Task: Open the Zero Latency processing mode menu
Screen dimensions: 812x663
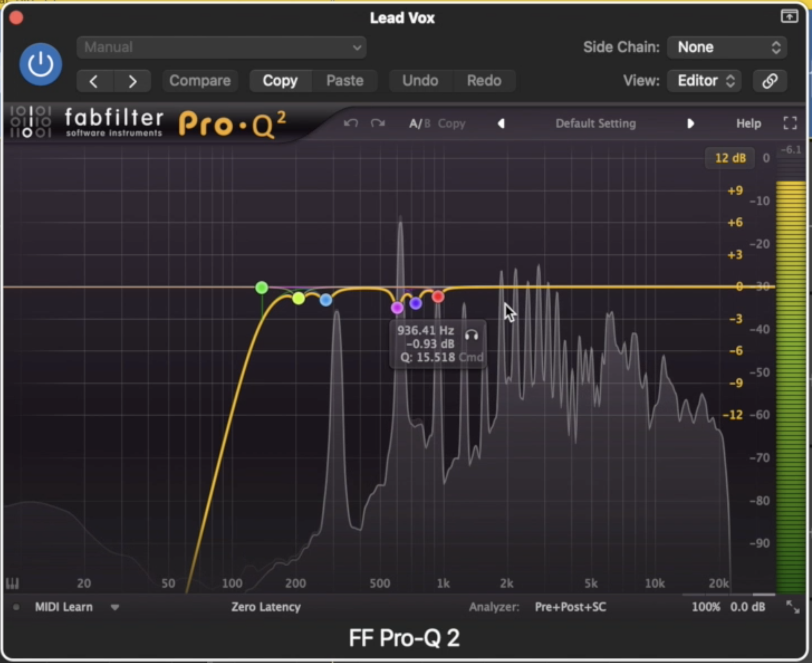Action: tap(266, 607)
